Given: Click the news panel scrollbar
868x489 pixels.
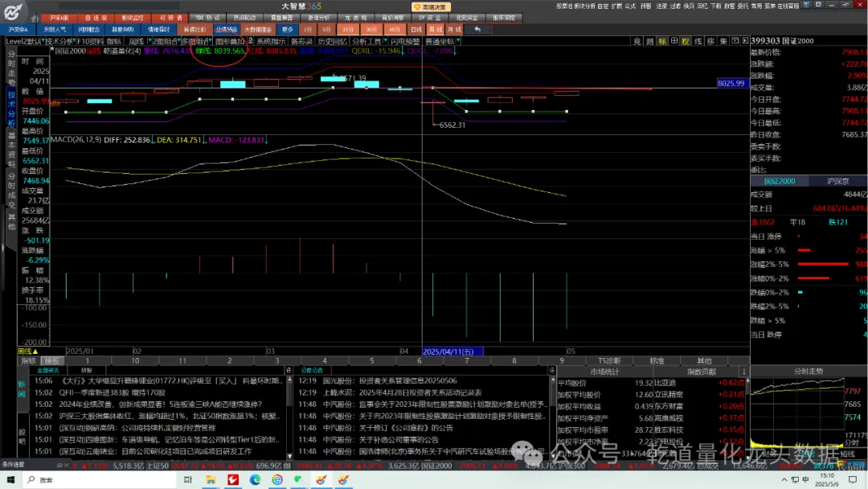Looking at the screenshot, I should click(x=289, y=417).
